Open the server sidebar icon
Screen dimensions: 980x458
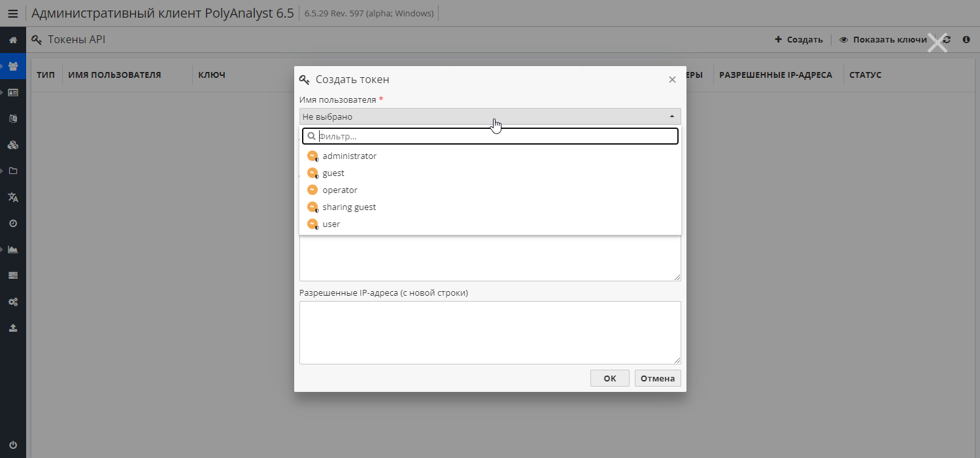13,275
